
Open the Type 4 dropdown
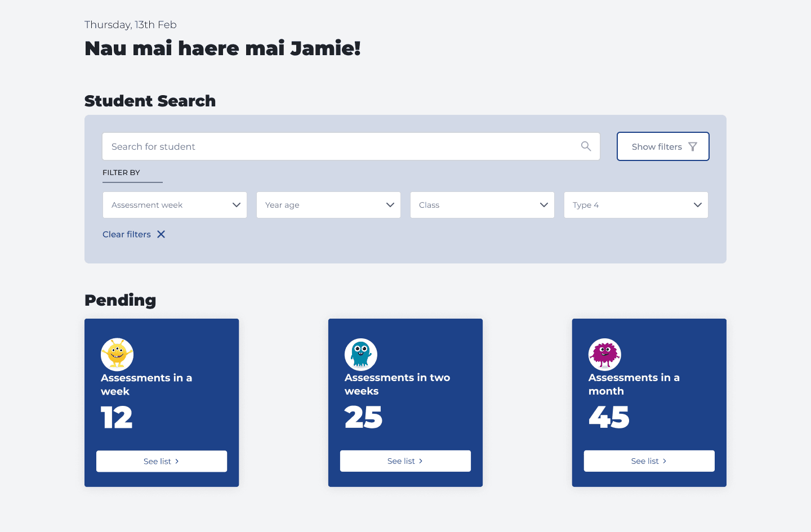click(x=636, y=205)
